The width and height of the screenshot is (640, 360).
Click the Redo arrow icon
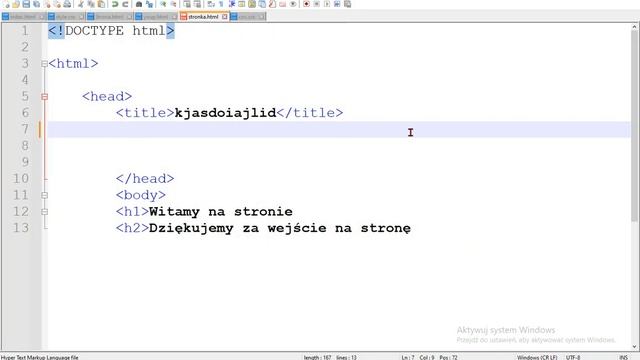coord(125,4)
